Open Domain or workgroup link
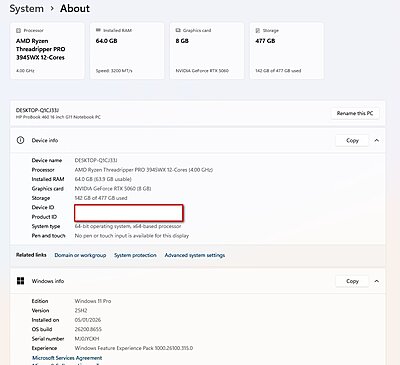The width and height of the screenshot is (400, 365). point(80,255)
